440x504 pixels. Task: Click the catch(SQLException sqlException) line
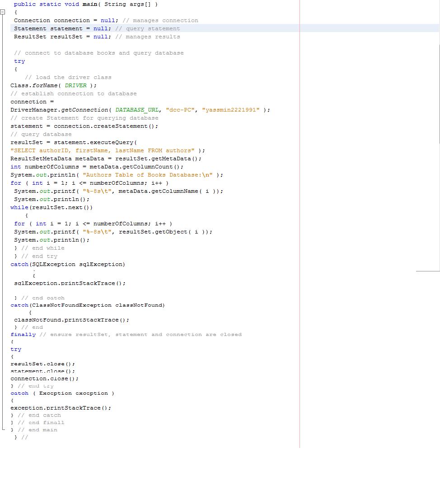[x=68, y=265]
